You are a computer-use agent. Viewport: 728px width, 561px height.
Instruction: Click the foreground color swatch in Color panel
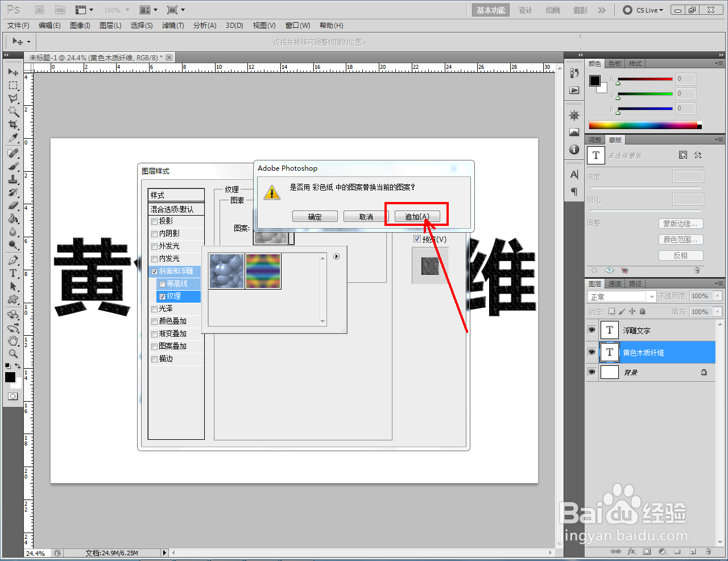pyautogui.click(x=595, y=81)
